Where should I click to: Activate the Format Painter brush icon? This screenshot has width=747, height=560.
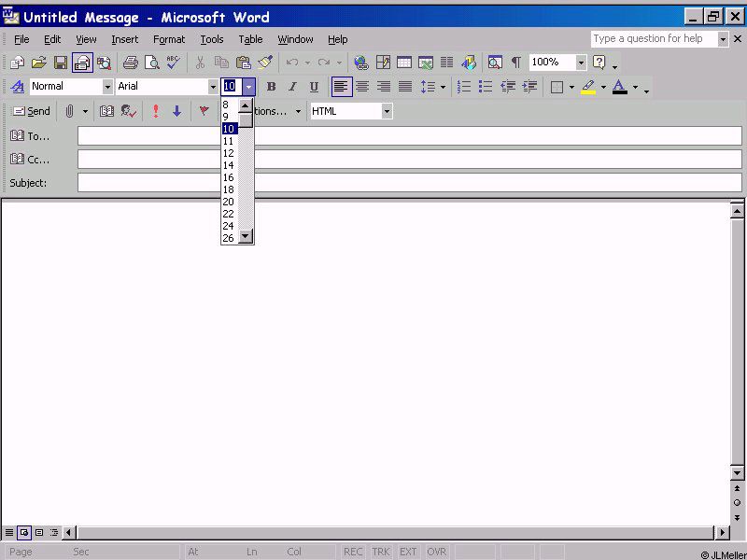click(265, 63)
